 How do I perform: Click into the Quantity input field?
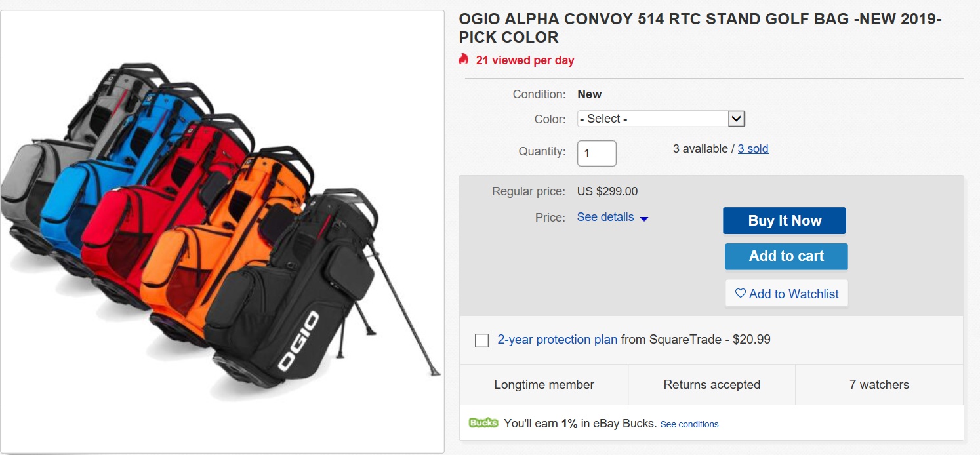coord(596,153)
